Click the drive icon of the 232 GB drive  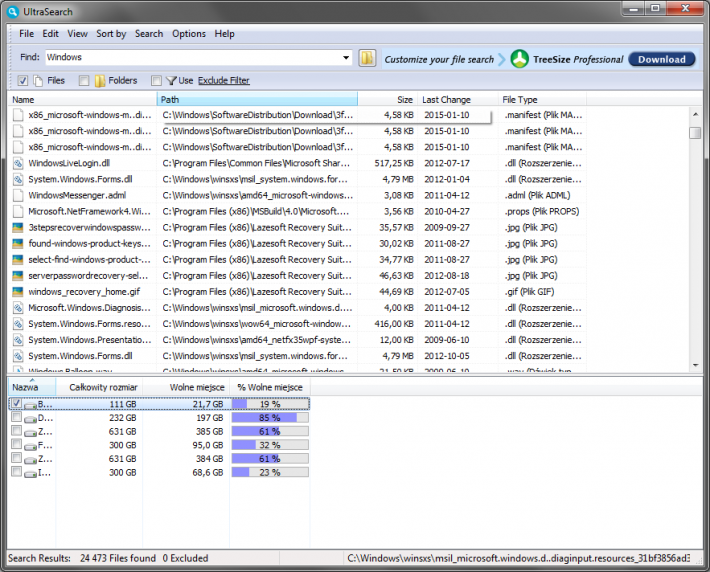coord(30,419)
